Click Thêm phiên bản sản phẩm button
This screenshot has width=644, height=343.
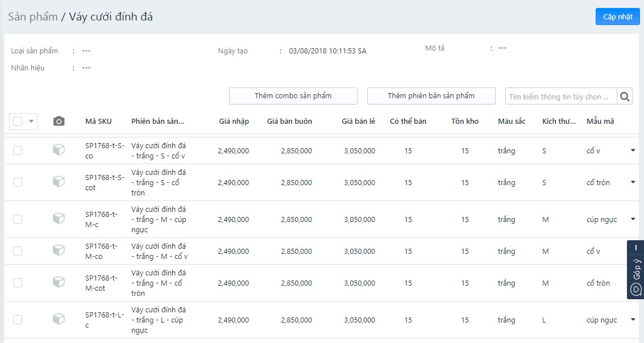[431, 96]
